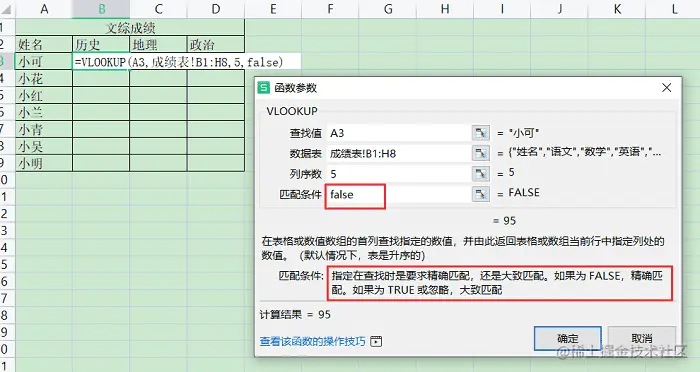Focus the 查找值 input containing A3
700x372 pixels.
pyautogui.click(x=399, y=133)
